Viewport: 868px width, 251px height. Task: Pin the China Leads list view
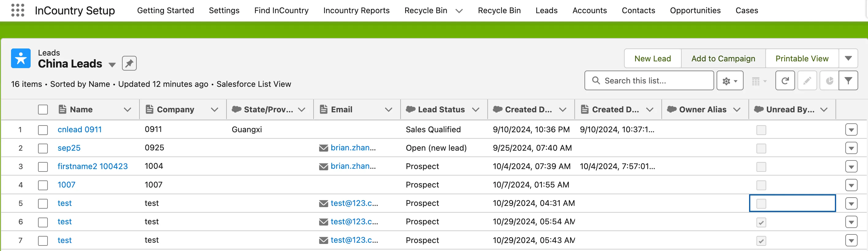click(129, 64)
